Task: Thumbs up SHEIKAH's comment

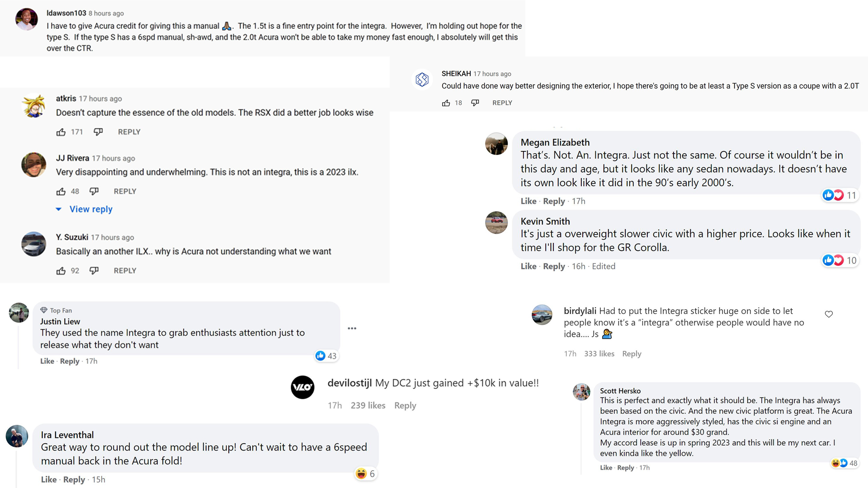Action: (x=446, y=103)
